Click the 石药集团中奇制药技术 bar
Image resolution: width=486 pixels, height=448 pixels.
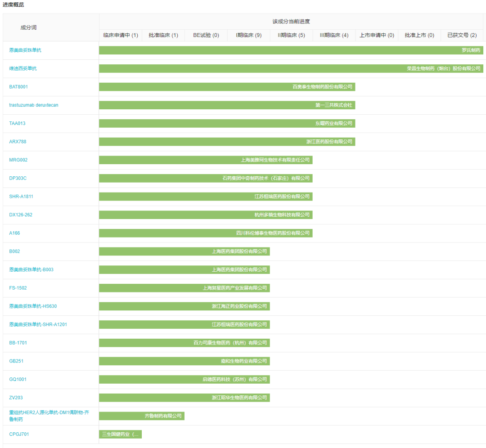(206, 178)
